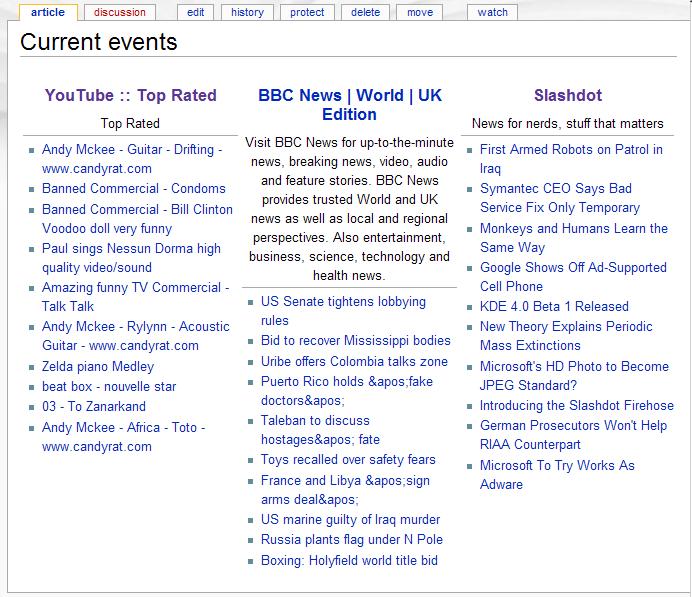Visit the Slashdot heading link
This screenshot has width=692, height=597.
pos(568,95)
